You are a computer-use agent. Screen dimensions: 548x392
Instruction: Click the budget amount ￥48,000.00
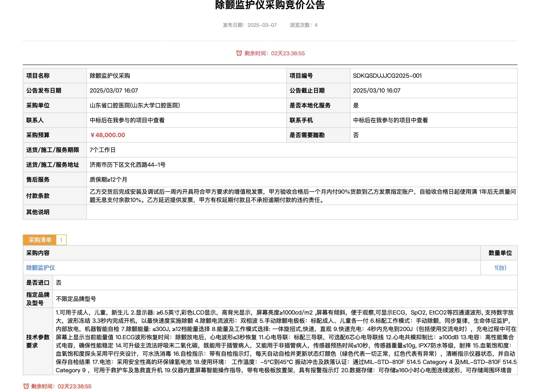point(107,135)
